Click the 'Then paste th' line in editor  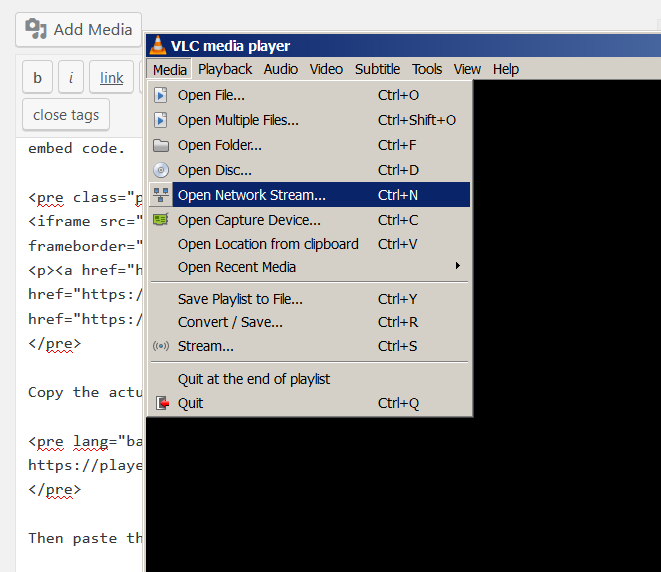(85, 538)
